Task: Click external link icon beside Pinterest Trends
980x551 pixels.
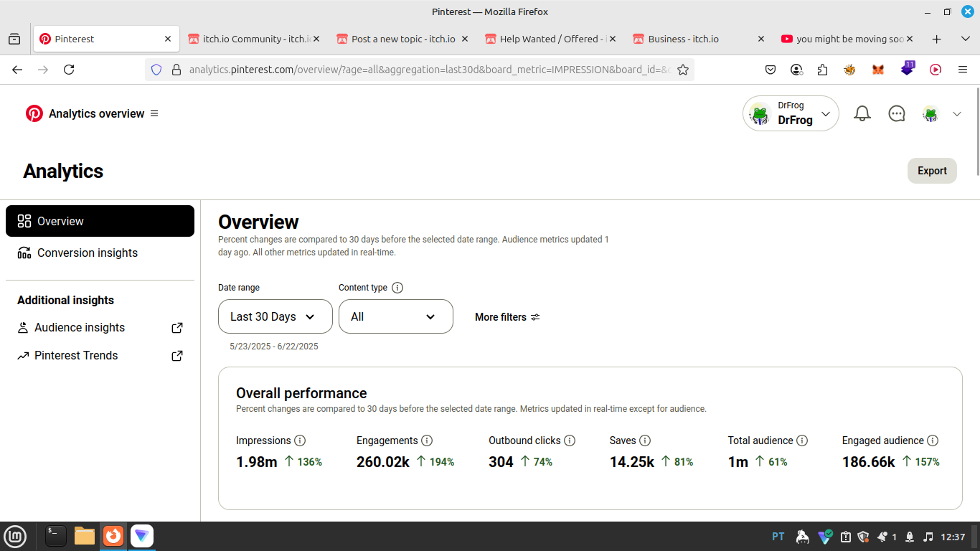Action: tap(177, 356)
